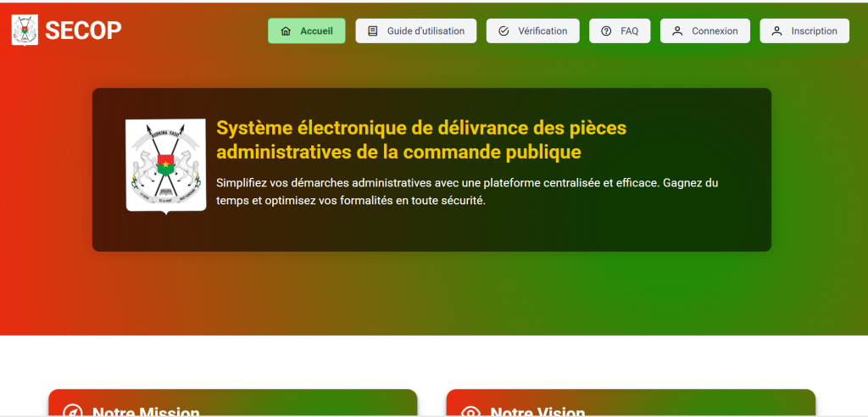The width and height of the screenshot is (868, 417).
Task: Click the SECOP brand name text
Action: pos(83,31)
